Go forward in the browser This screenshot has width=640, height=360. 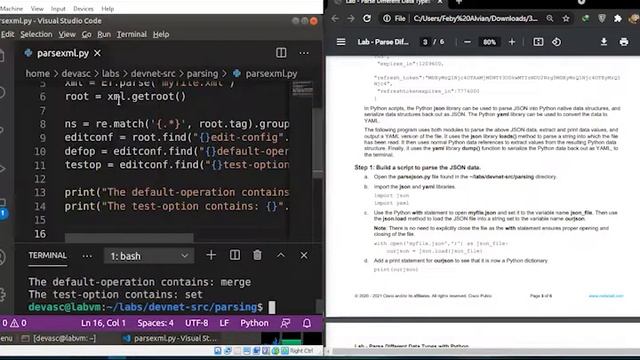tap(351, 18)
